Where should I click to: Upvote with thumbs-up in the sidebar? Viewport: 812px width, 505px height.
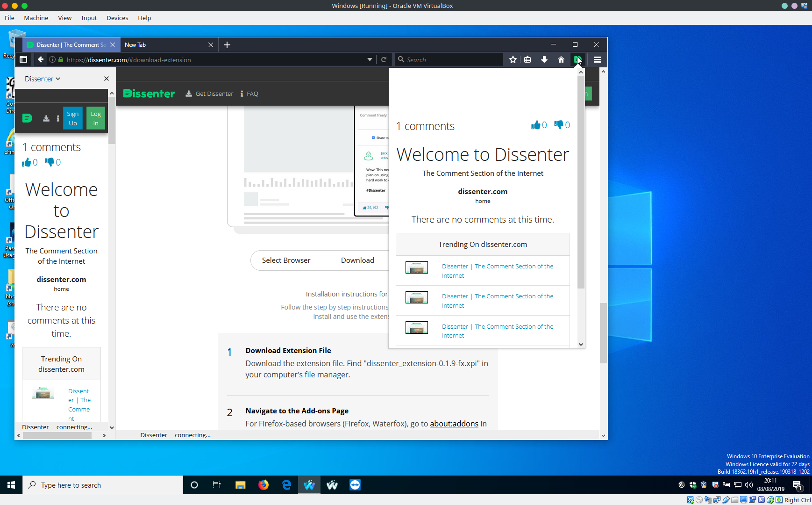pos(27,162)
